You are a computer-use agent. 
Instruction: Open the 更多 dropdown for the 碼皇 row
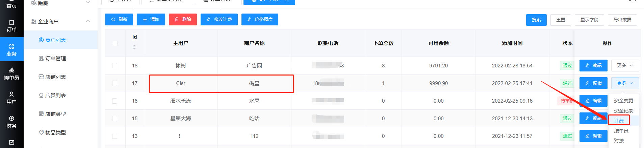click(x=625, y=83)
